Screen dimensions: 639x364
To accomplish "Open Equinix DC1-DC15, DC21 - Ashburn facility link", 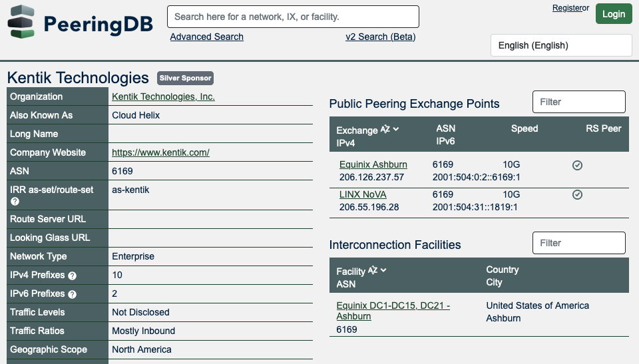I will tap(393, 311).
